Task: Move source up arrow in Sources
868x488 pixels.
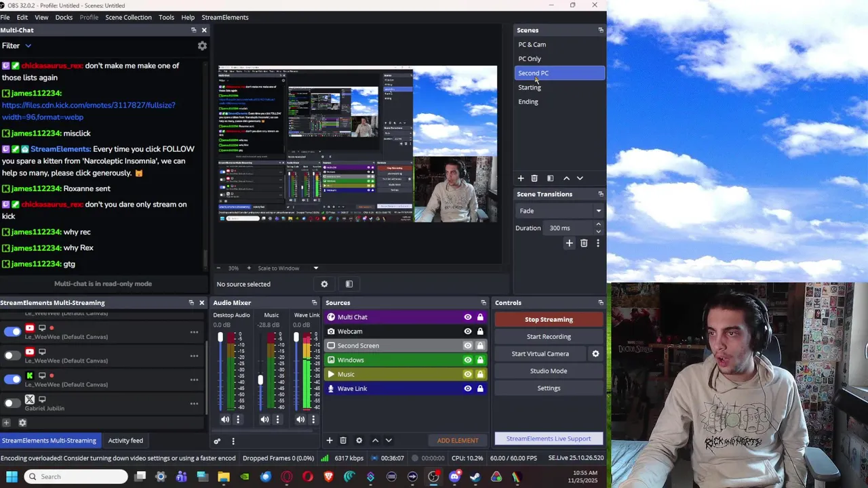Action: click(x=375, y=441)
